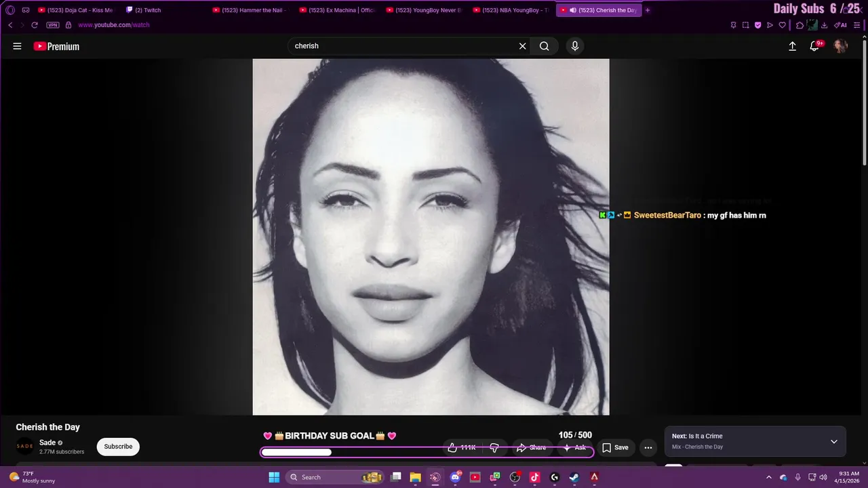The image size is (868, 488).
Task: Switch to the NBA YoungBoy tab
Action: (510, 10)
